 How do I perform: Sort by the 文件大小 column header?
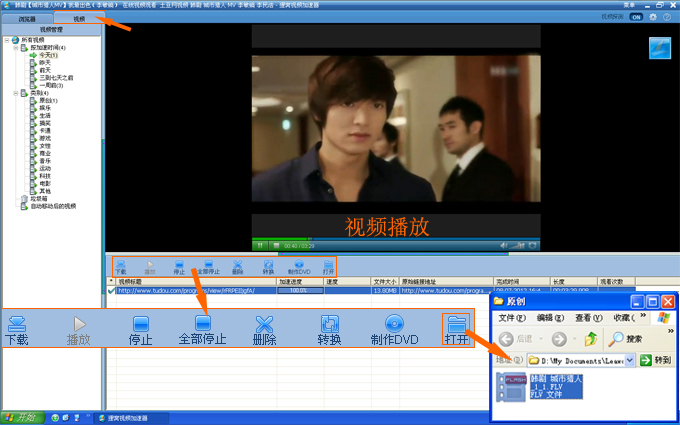(x=385, y=282)
